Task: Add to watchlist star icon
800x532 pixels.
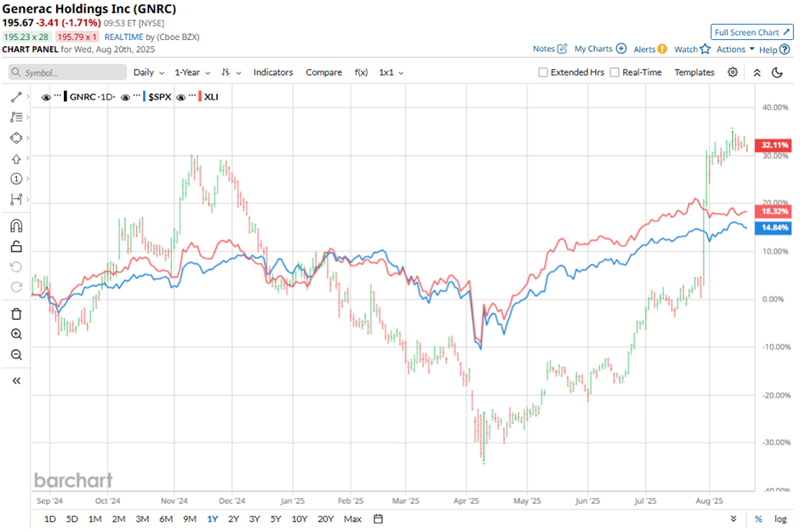Action: click(705, 49)
